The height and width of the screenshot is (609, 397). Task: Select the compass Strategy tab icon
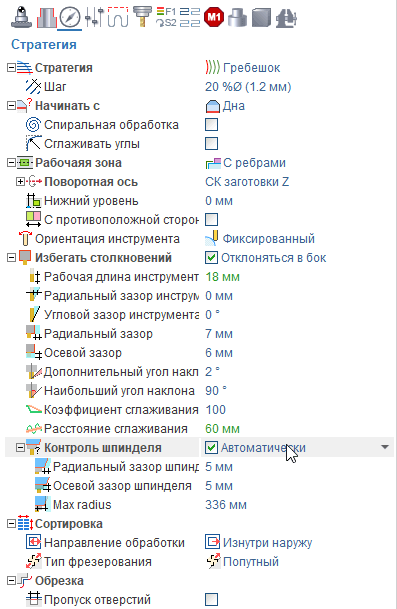tap(70, 18)
